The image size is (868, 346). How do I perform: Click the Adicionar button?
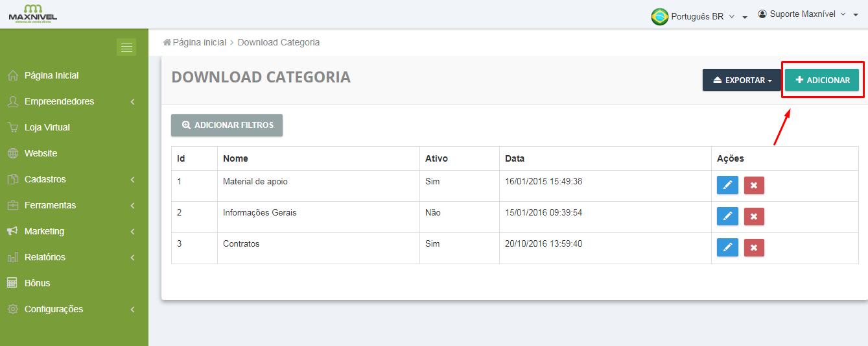[x=822, y=80]
